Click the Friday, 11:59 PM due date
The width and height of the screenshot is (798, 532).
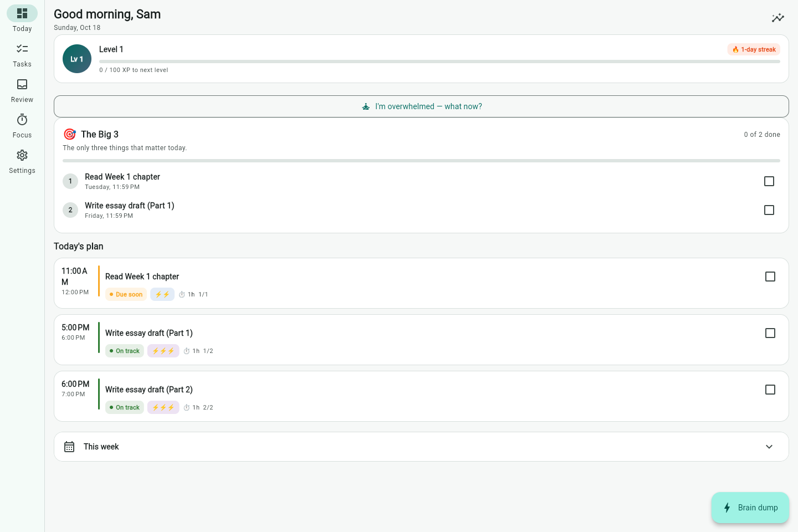point(109,216)
